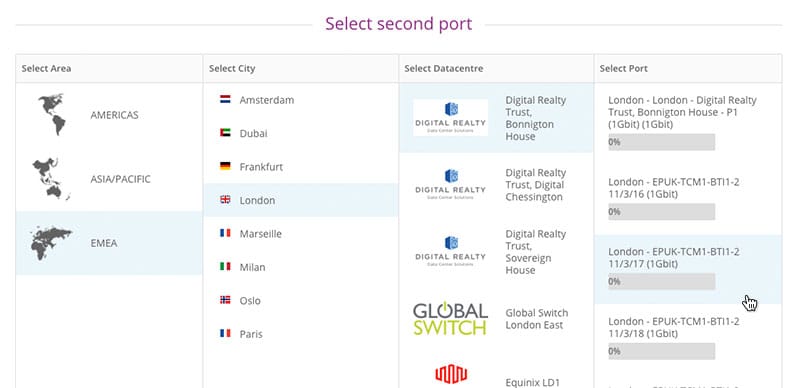The width and height of the screenshot is (800, 388).
Task: Pick Digital Realty Trust, Sovereign House text
Action: tap(536, 252)
